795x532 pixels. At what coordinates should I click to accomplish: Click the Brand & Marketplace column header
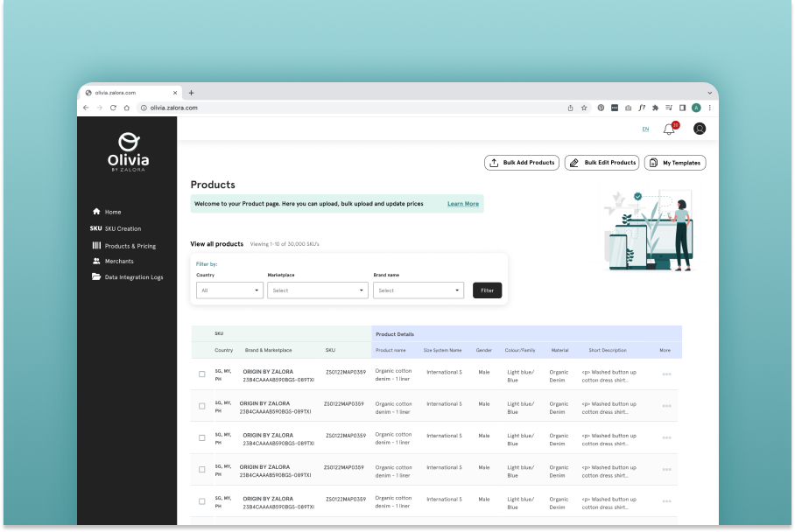[268, 350]
